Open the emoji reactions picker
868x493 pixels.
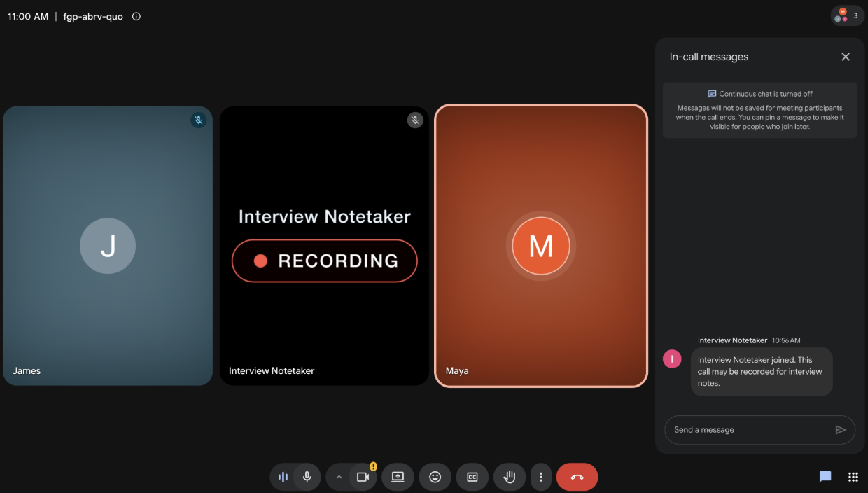pyautogui.click(x=435, y=477)
